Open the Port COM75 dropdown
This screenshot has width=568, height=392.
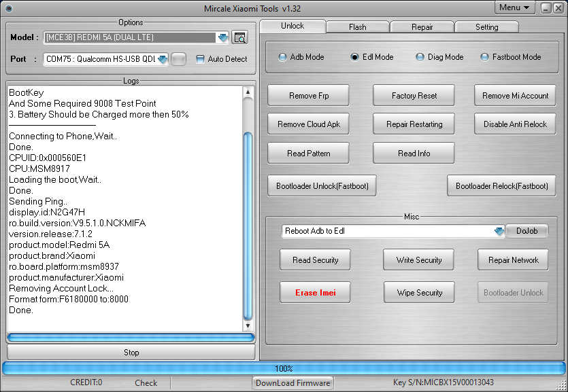pyautogui.click(x=163, y=59)
